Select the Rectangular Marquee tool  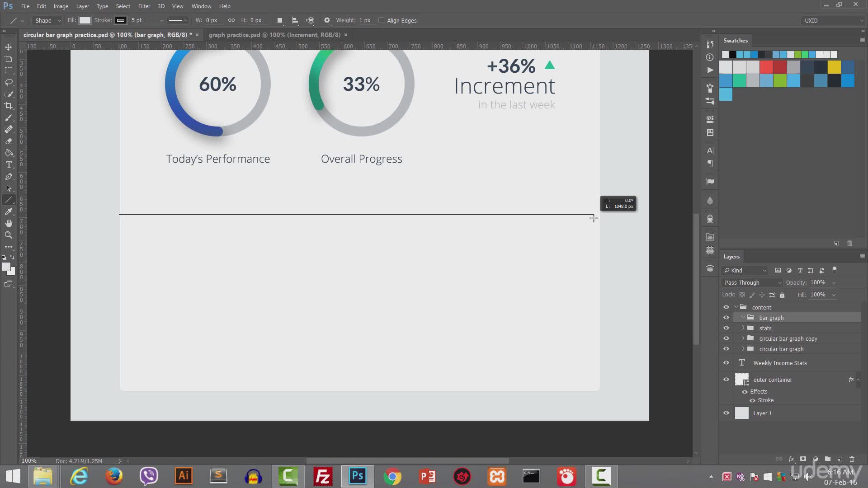(x=9, y=70)
